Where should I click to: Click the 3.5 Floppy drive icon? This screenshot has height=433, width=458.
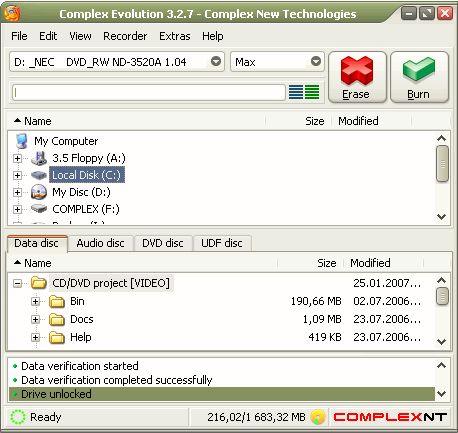(39, 158)
